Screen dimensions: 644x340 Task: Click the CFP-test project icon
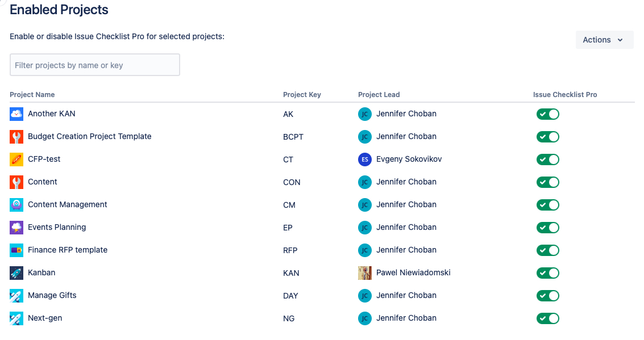click(16, 159)
